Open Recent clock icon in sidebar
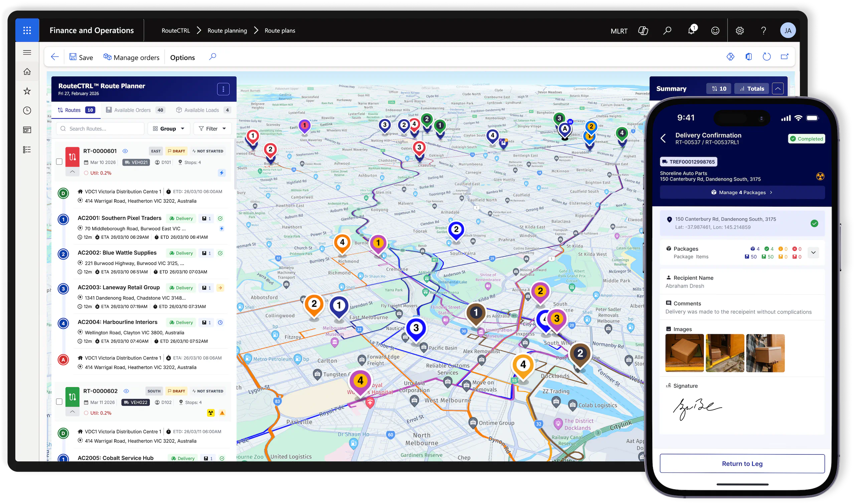 pyautogui.click(x=27, y=110)
